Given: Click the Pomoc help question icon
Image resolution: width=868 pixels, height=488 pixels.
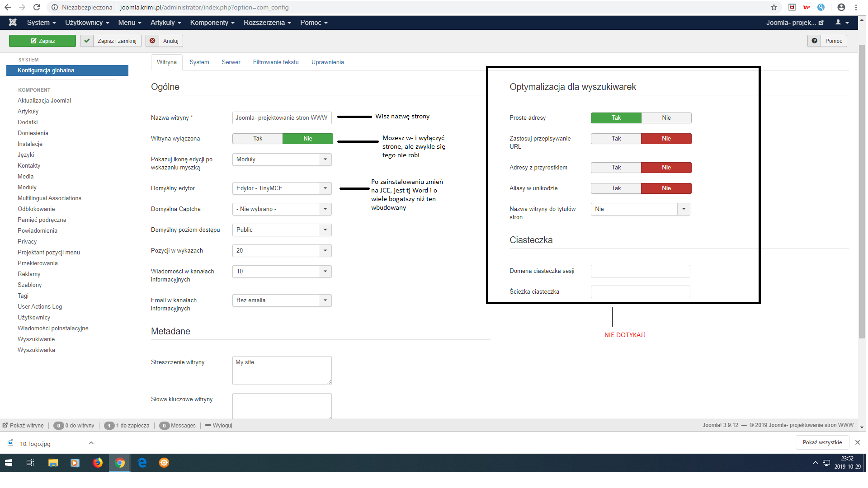Looking at the screenshot, I should point(814,41).
